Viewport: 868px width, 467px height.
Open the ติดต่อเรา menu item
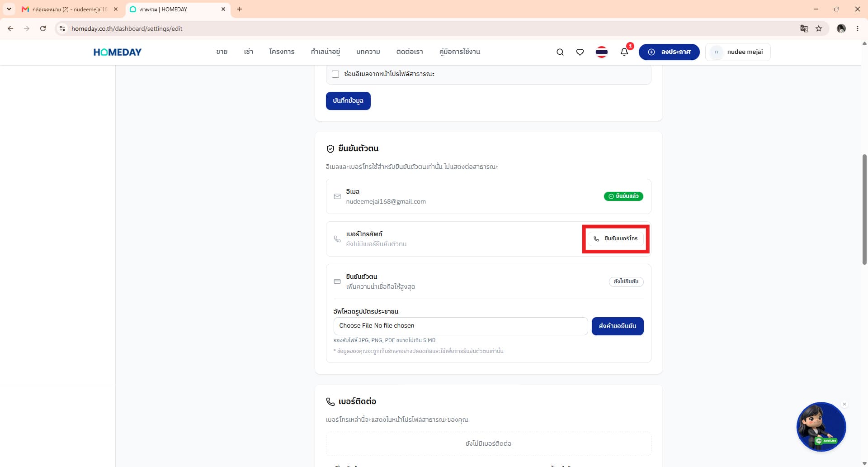[410, 52]
